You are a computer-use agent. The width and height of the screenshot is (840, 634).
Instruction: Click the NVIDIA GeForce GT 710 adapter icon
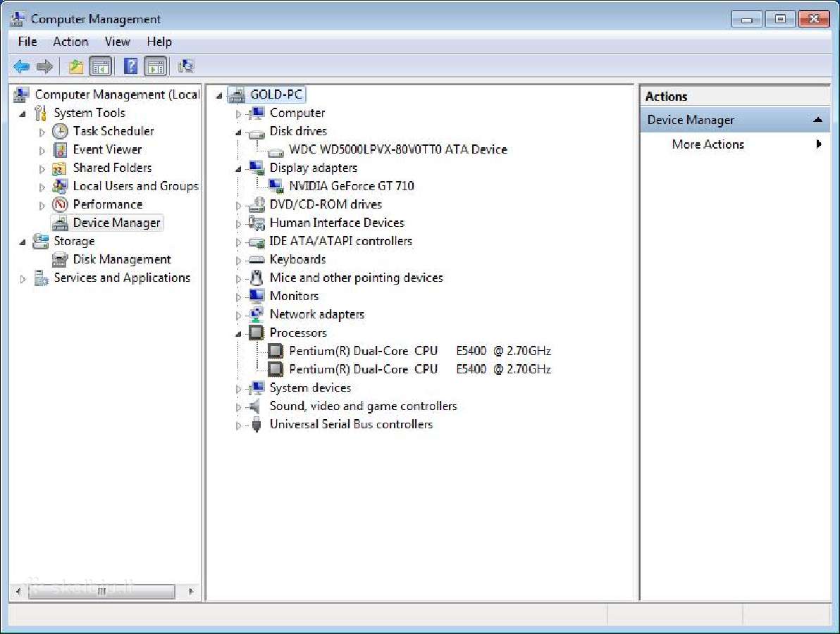[x=276, y=186]
